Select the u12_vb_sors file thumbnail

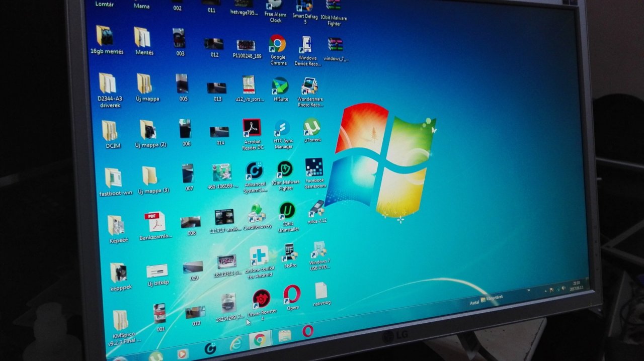[249, 84]
